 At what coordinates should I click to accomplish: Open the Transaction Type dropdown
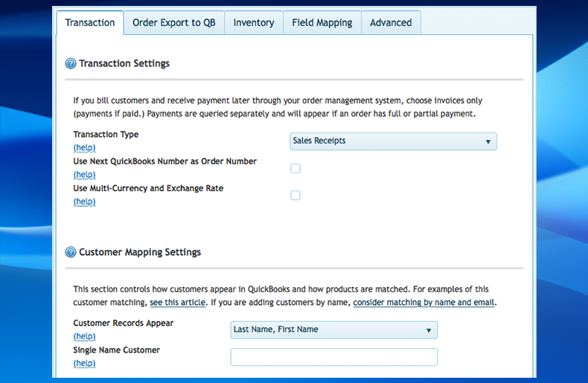pos(394,141)
